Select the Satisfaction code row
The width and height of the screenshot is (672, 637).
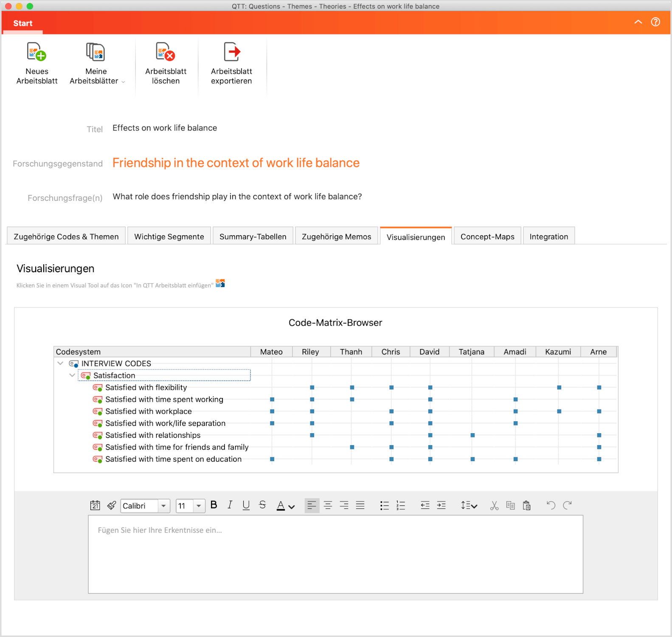(164, 375)
